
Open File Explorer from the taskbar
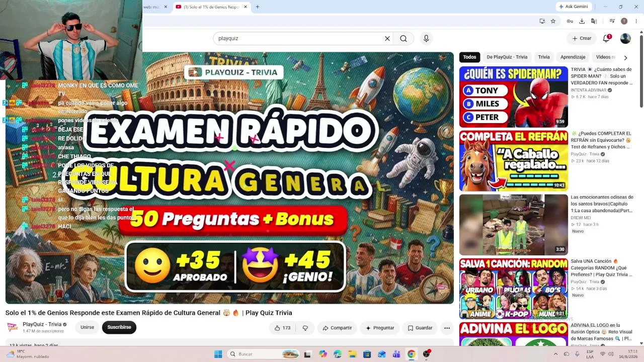pyautogui.click(x=353, y=354)
